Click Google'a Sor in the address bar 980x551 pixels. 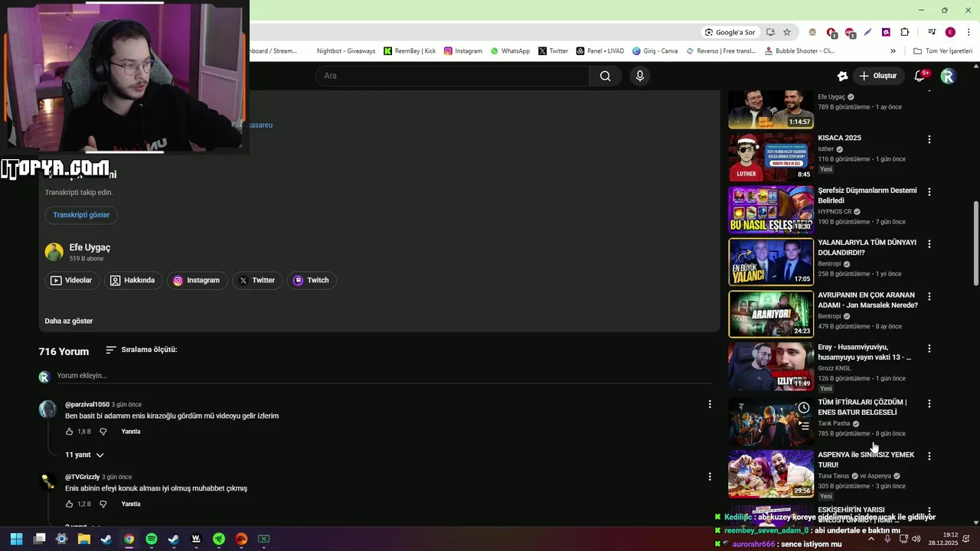point(730,32)
